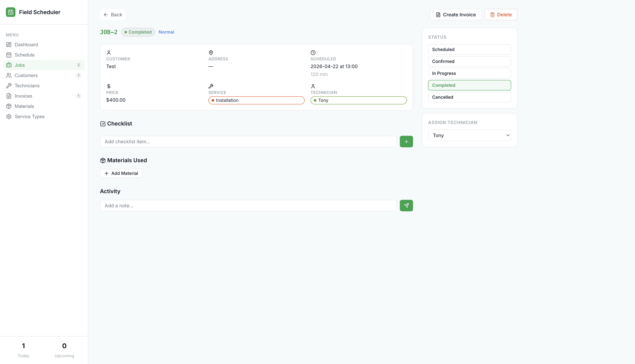The image size is (635, 364).
Task: Set job status to Confirmed
Action: (469, 61)
